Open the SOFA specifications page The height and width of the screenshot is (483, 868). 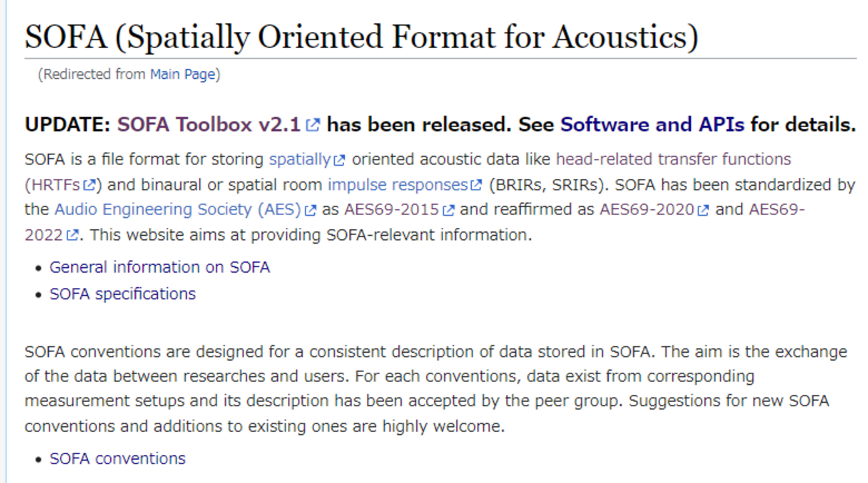[x=123, y=294]
